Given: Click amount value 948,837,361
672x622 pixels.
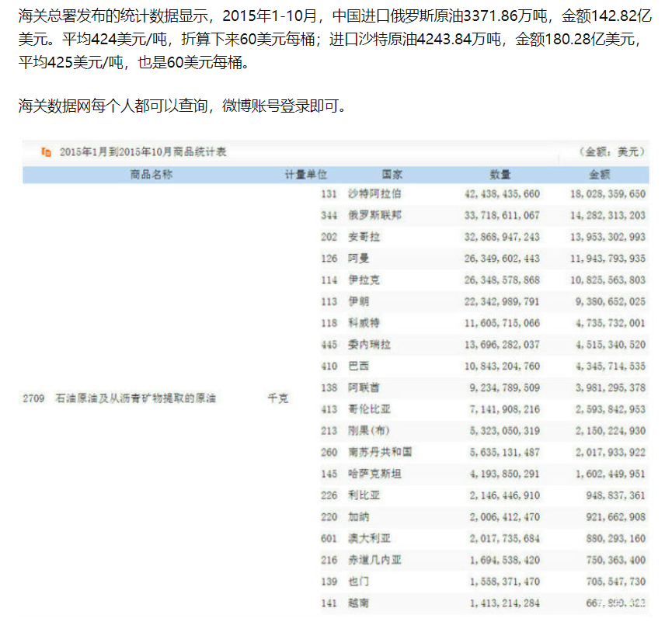Looking at the screenshot, I should pos(616,495).
